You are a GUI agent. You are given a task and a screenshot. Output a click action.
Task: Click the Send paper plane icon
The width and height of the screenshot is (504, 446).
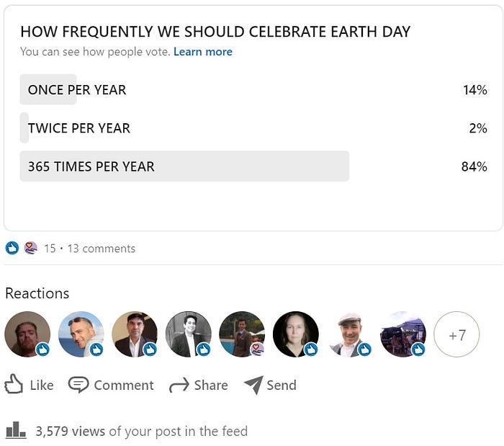click(x=253, y=385)
